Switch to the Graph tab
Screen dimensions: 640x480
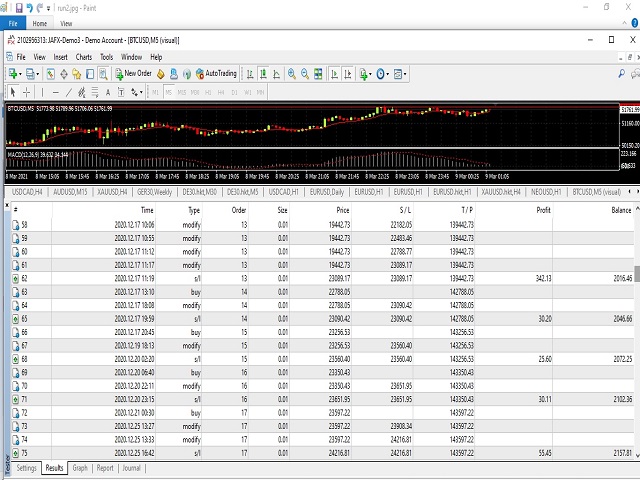80,467
